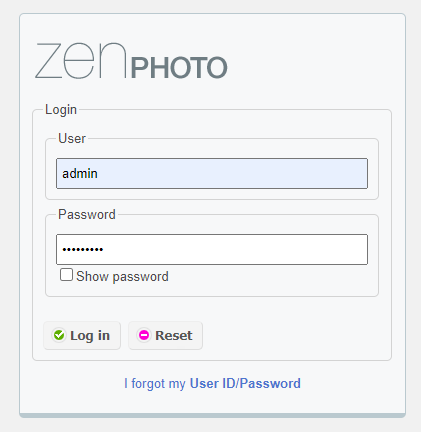Open the "I forgot my User ID/Password" link
The width and height of the screenshot is (421, 432).
click(212, 383)
